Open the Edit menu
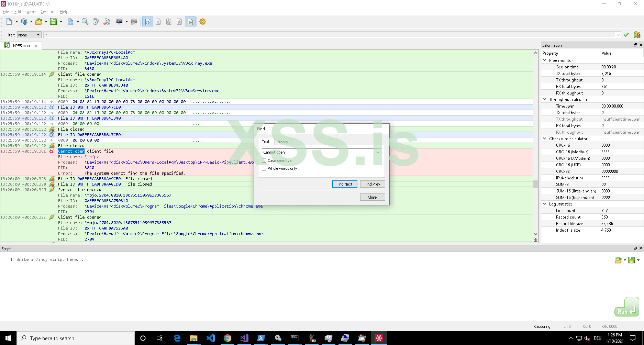This screenshot has height=345, width=644. tap(18, 12)
